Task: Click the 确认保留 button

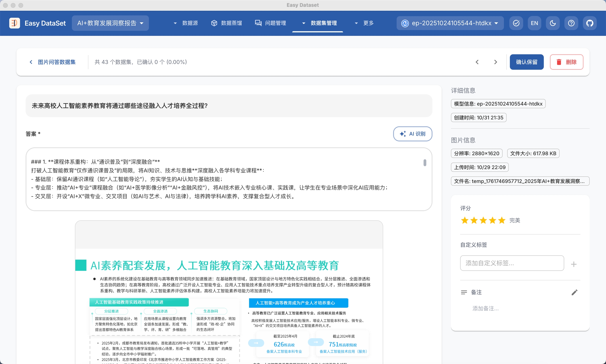Action: pos(527,62)
